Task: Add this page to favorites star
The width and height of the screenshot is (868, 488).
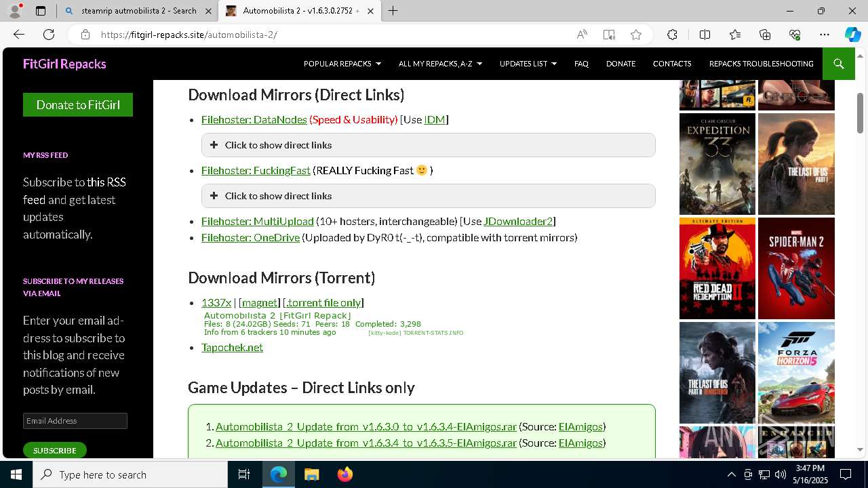Action: coord(636,35)
